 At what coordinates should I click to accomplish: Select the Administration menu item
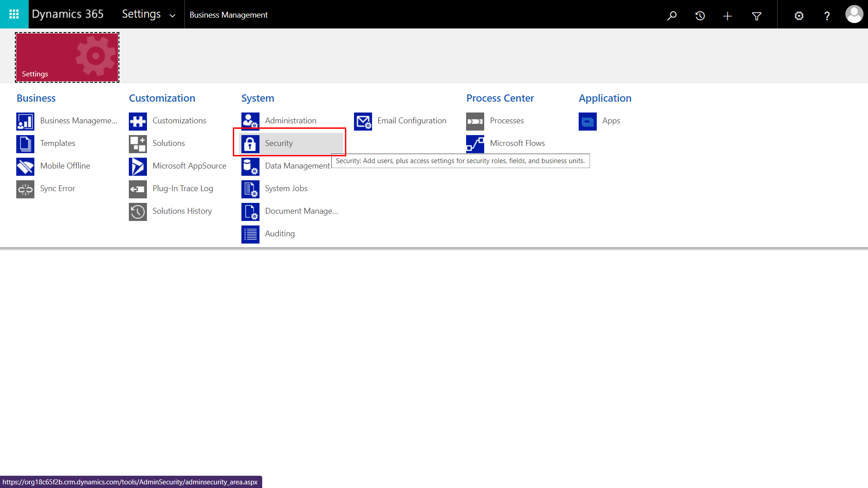[290, 121]
